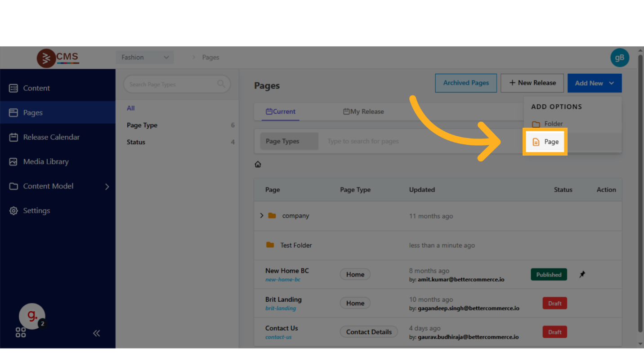Click the CMS logo

click(x=58, y=58)
